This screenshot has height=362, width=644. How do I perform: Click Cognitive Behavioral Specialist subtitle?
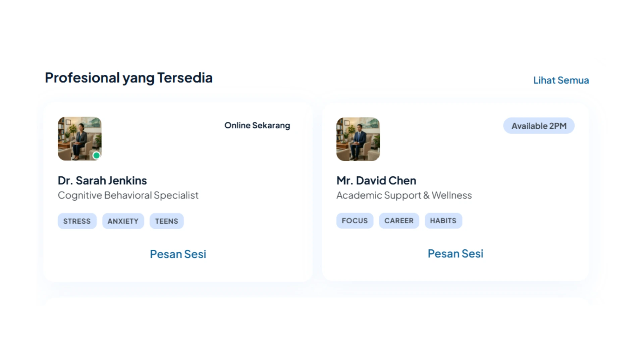[x=128, y=195]
